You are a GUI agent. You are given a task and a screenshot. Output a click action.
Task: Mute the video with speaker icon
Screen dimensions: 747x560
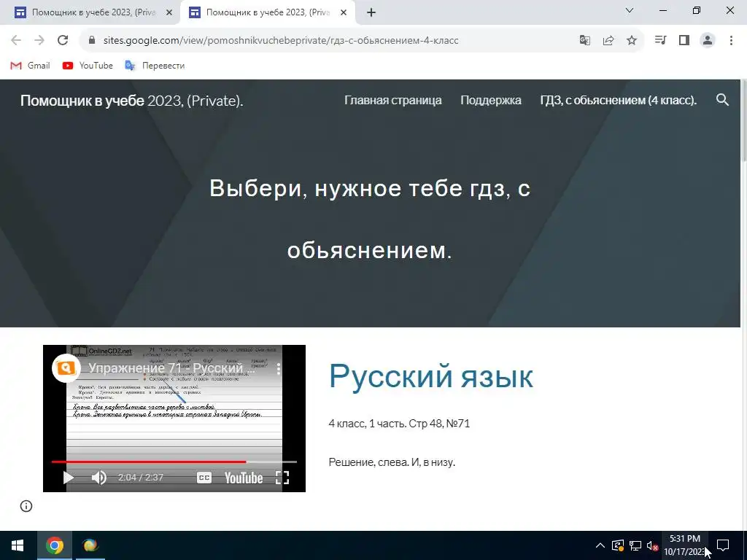99,477
